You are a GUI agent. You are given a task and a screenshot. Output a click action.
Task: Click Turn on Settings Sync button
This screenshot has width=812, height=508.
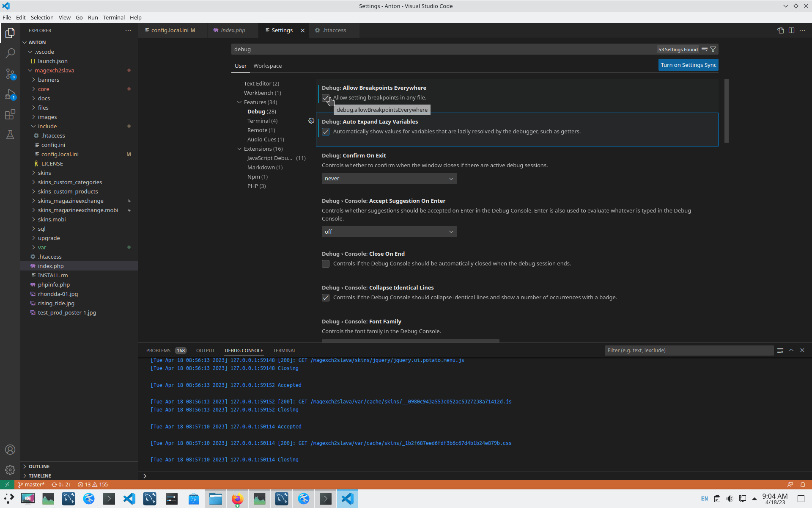tap(688, 65)
